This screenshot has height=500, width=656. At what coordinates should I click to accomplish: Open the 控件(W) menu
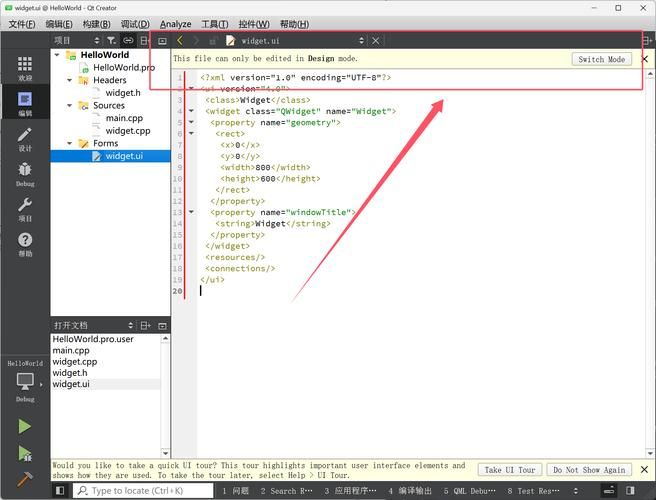(254, 24)
